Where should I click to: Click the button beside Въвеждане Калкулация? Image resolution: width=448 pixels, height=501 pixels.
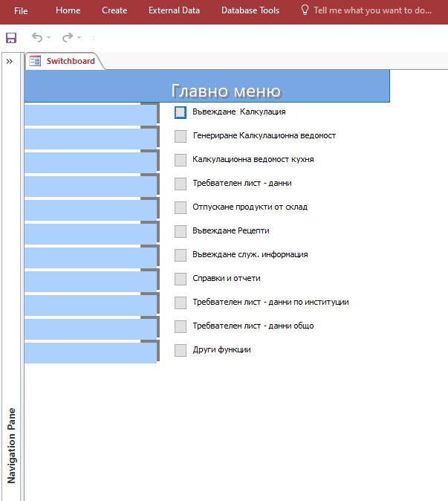(x=181, y=112)
